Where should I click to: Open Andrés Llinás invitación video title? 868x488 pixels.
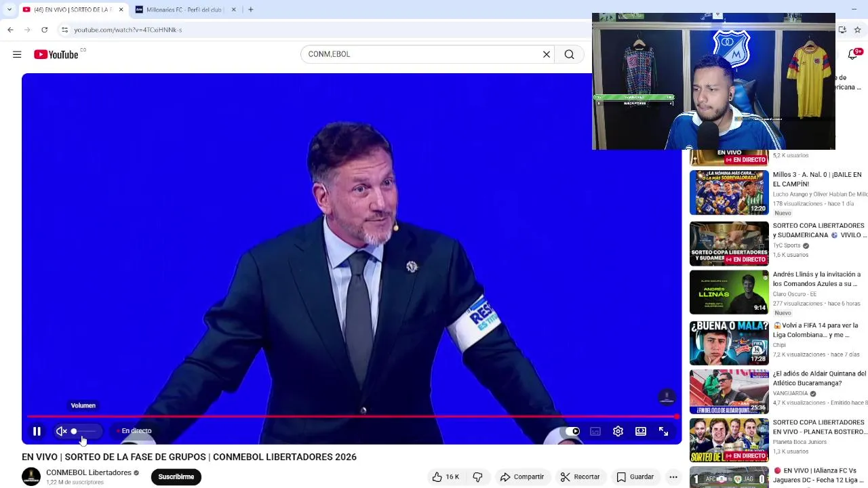[x=816, y=279]
